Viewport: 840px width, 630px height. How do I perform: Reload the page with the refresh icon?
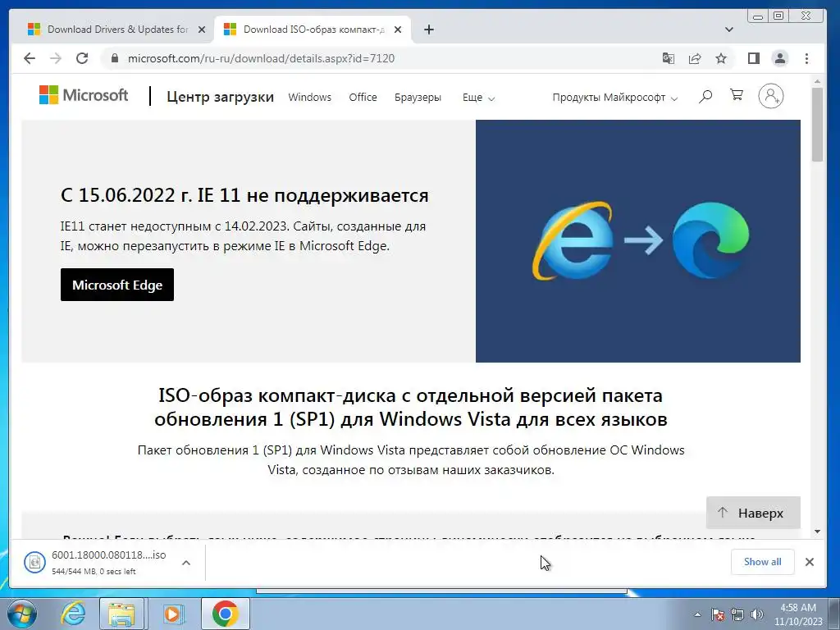(82, 58)
